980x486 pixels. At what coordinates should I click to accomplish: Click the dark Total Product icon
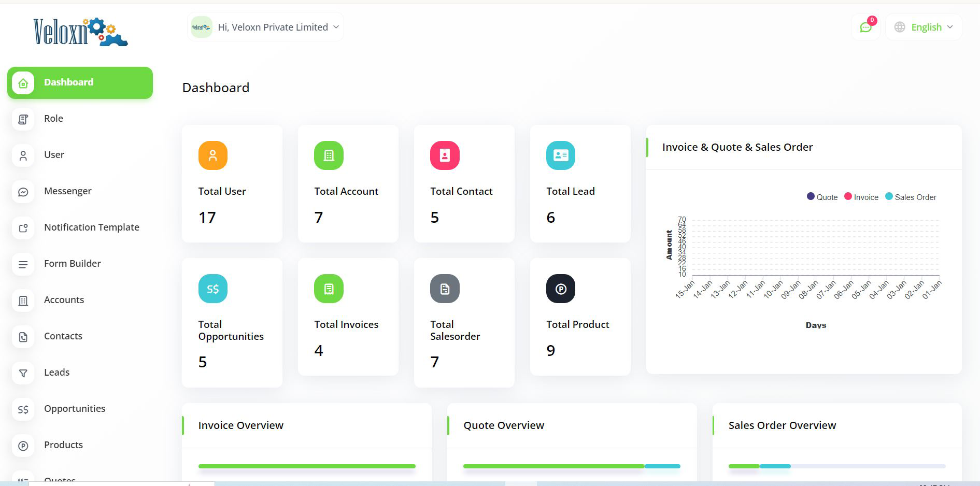click(x=560, y=289)
